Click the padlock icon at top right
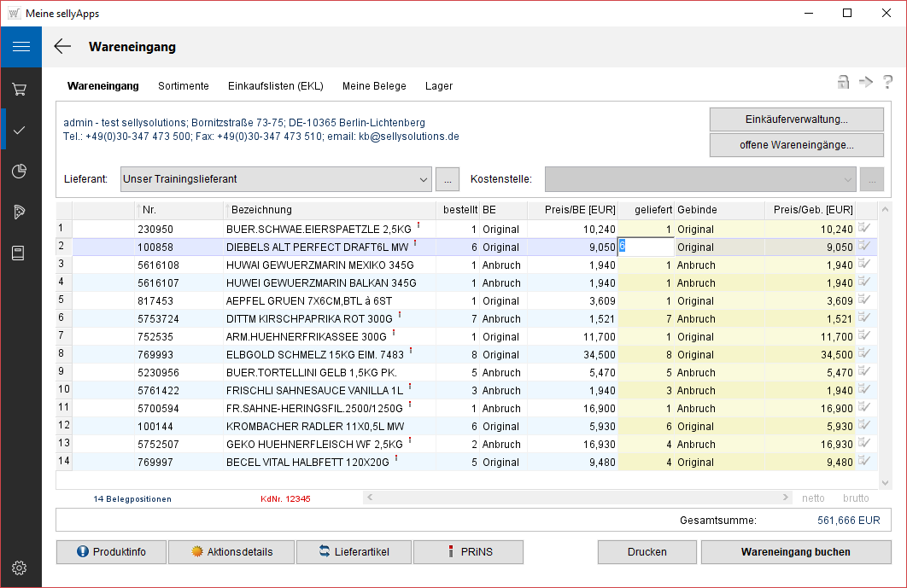The width and height of the screenshot is (907, 588). tap(843, 82)
